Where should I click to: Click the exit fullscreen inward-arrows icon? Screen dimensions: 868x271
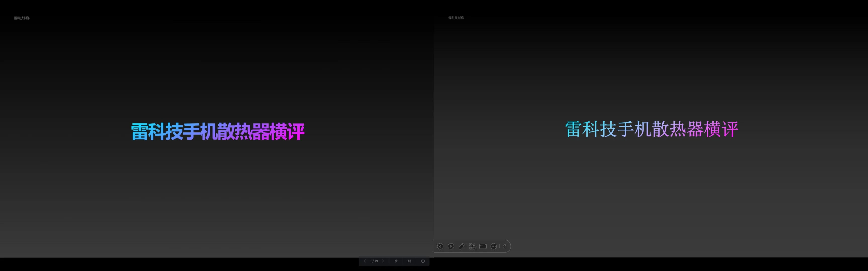coord(409,261)
